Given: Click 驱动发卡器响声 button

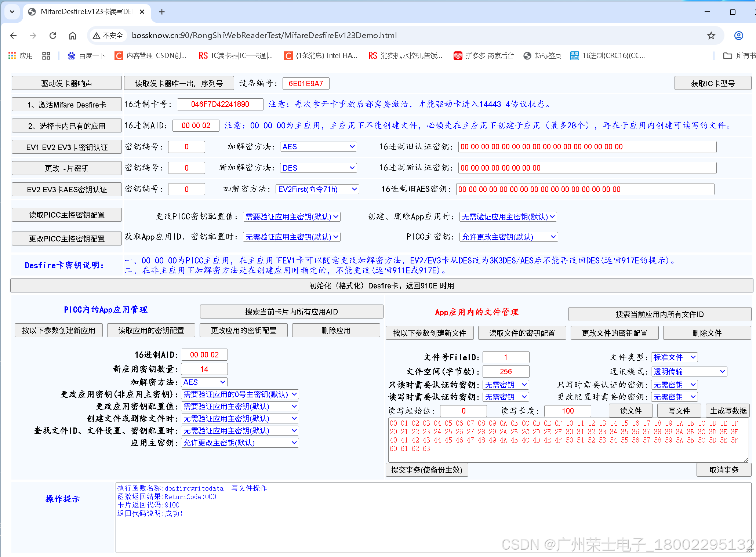Looking at the screenshot, I should coord(66,83).
